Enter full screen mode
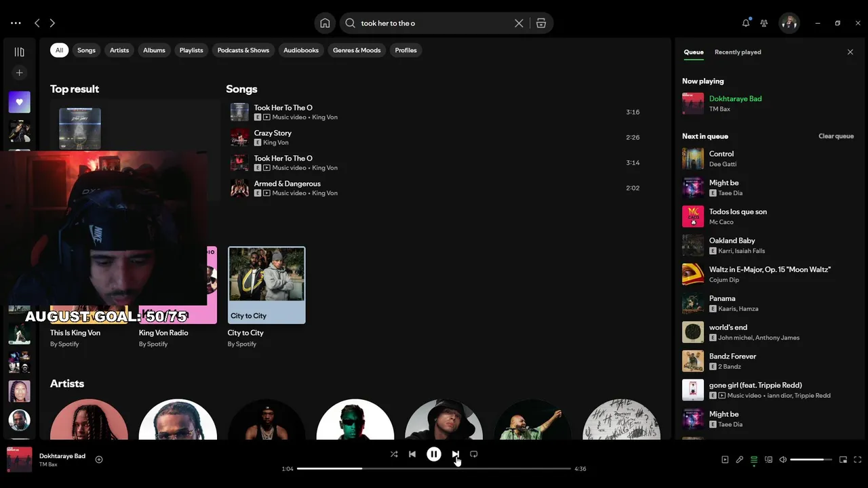This screenshot has width=868, height=488. tap(858, 460)
